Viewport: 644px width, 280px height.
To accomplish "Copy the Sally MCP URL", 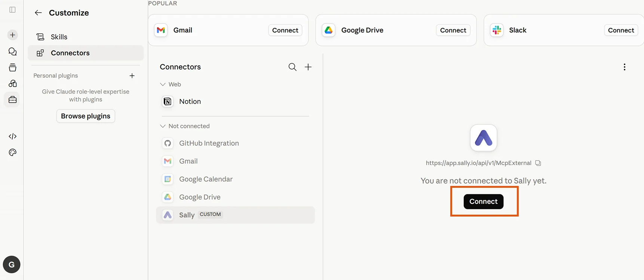I will click(x=538, y=163).
